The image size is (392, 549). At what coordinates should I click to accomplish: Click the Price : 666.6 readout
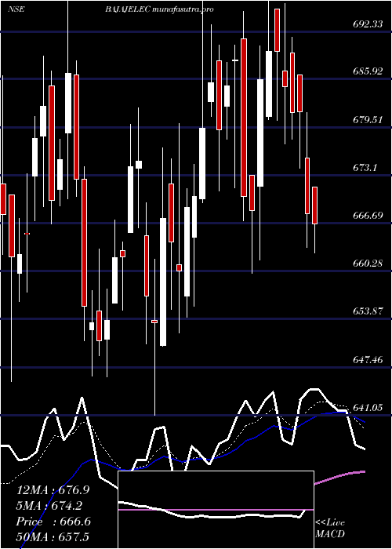[x=53, y=522]
